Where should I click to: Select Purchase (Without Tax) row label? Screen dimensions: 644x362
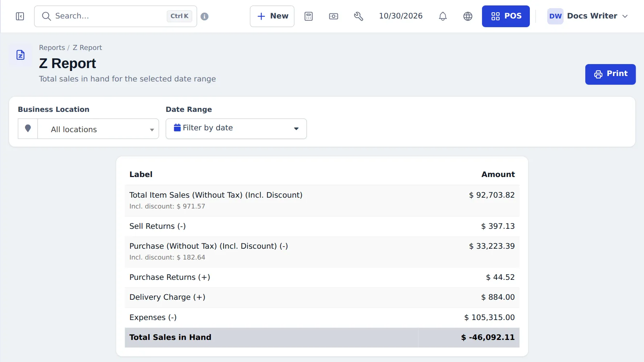click(x=209, y=246)
